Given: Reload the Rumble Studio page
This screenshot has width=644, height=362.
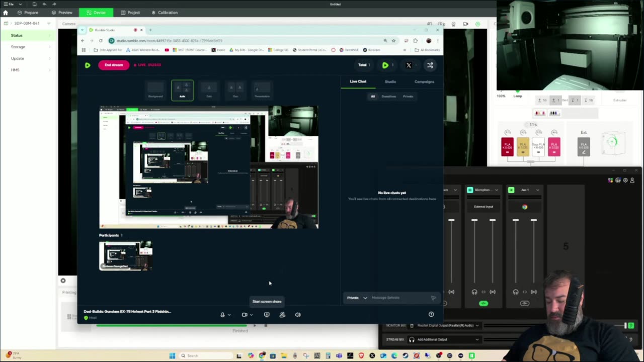Looking at the screenshot, I should (101, 41).
